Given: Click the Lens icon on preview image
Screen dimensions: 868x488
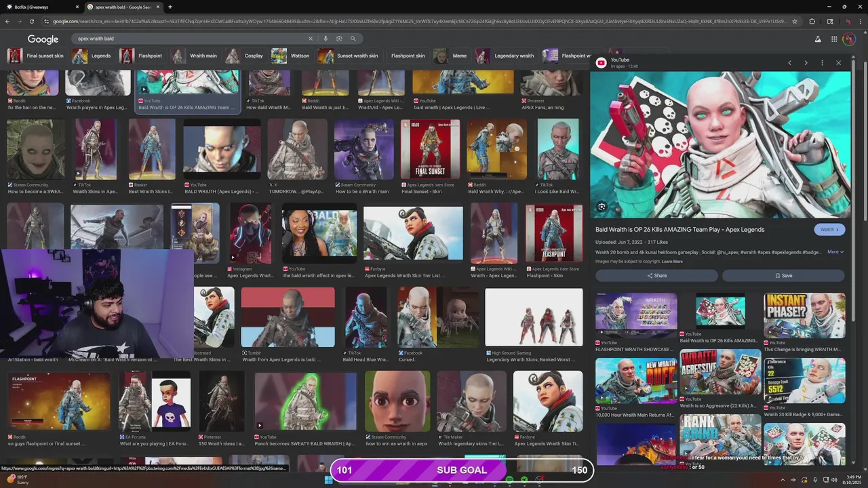Looking at the screenshot, I should point(601,207).
